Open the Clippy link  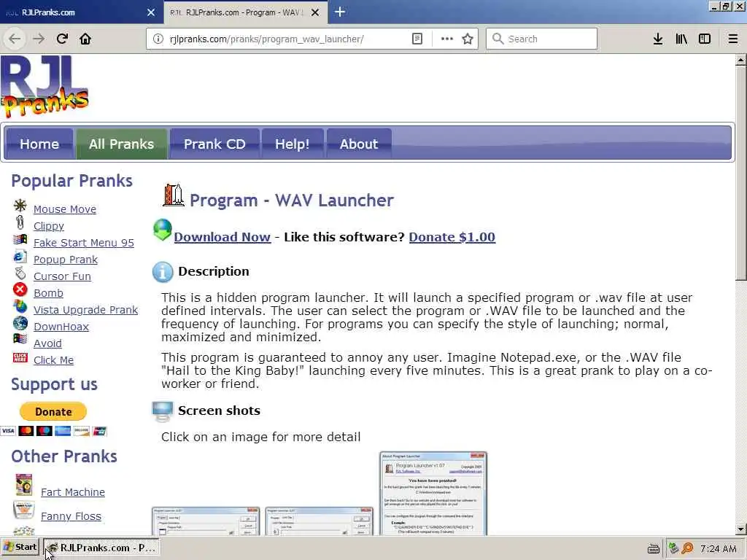(x=49, y=226)
